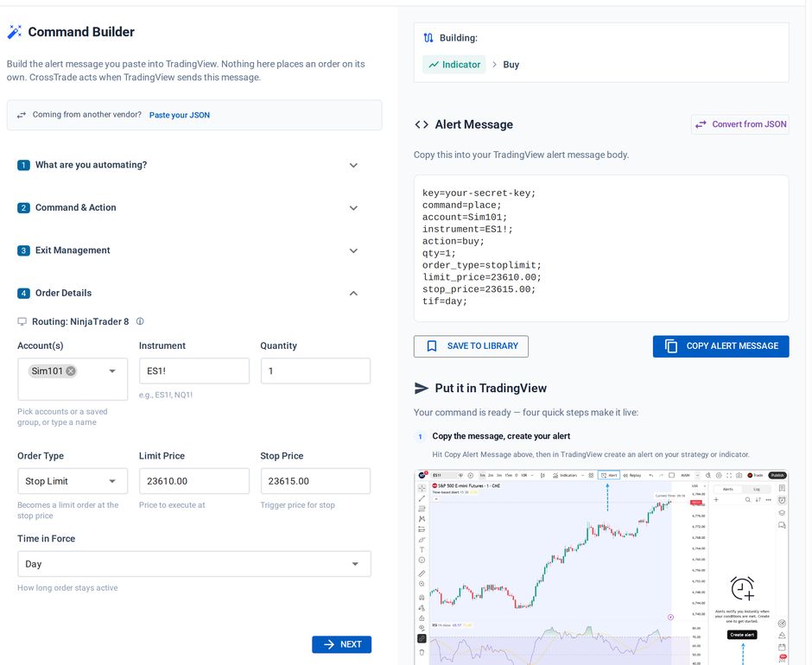Click the NEXT button

point(342,644)
